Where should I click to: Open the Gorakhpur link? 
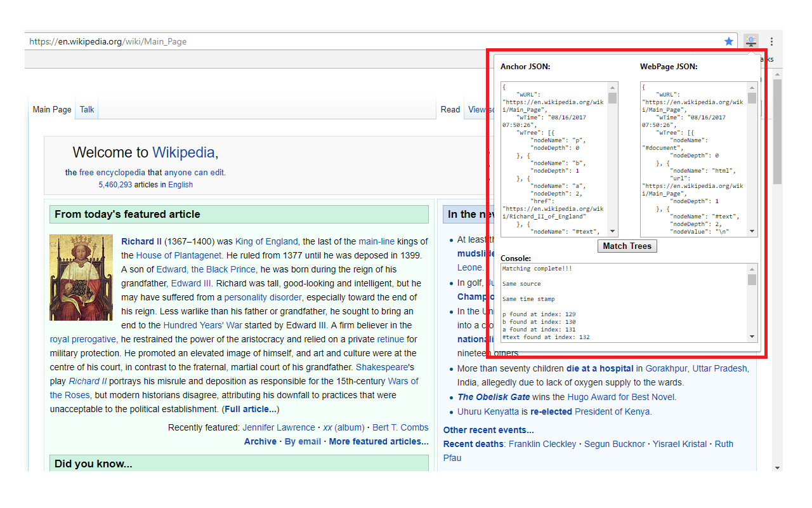click(x=666, y=368)
